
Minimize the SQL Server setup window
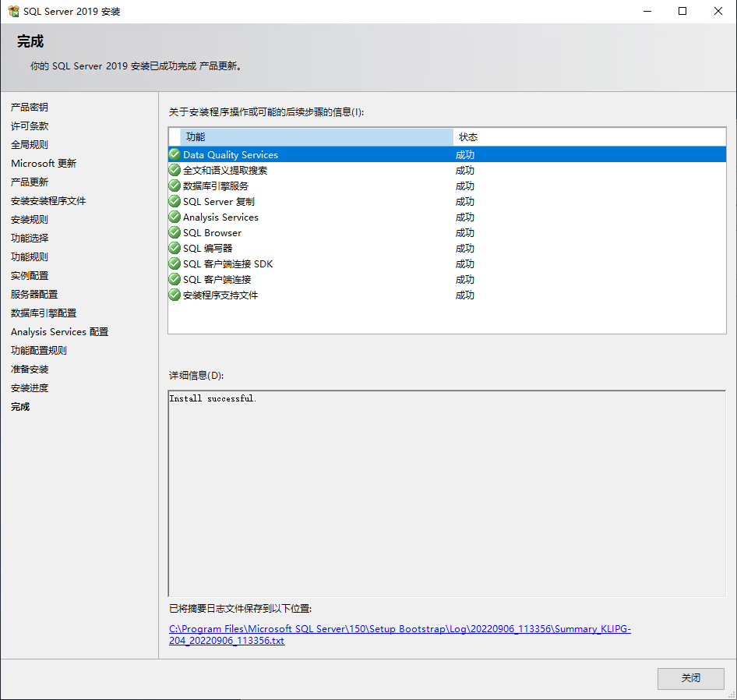647,11
